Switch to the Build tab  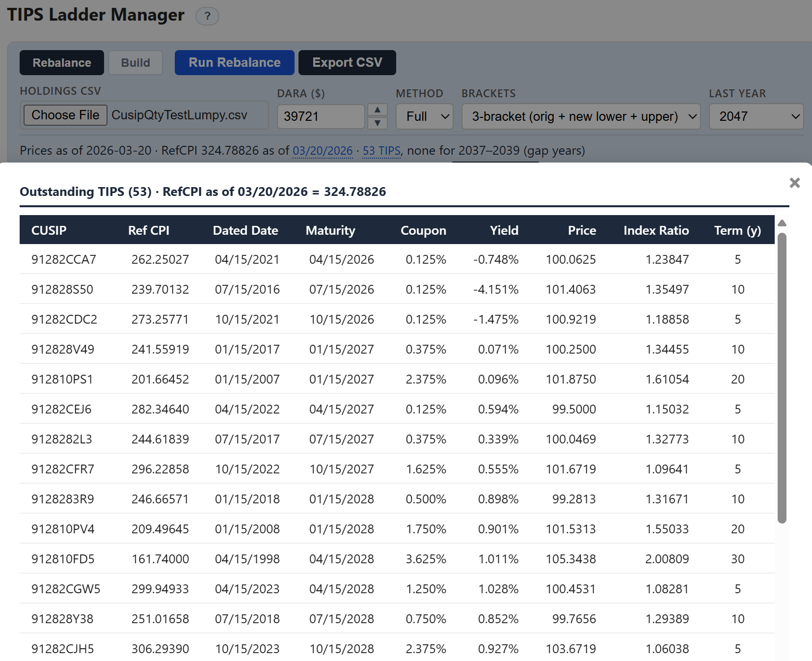135,63
